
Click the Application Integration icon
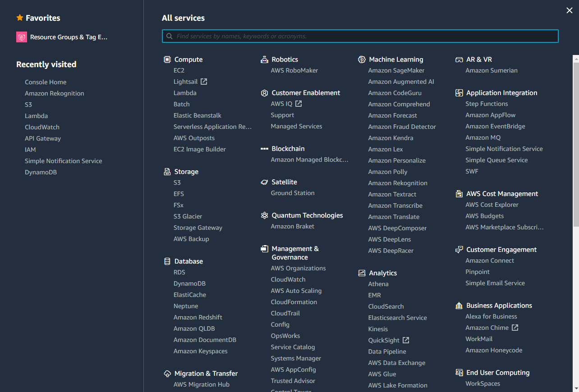(x=459, y=93)
